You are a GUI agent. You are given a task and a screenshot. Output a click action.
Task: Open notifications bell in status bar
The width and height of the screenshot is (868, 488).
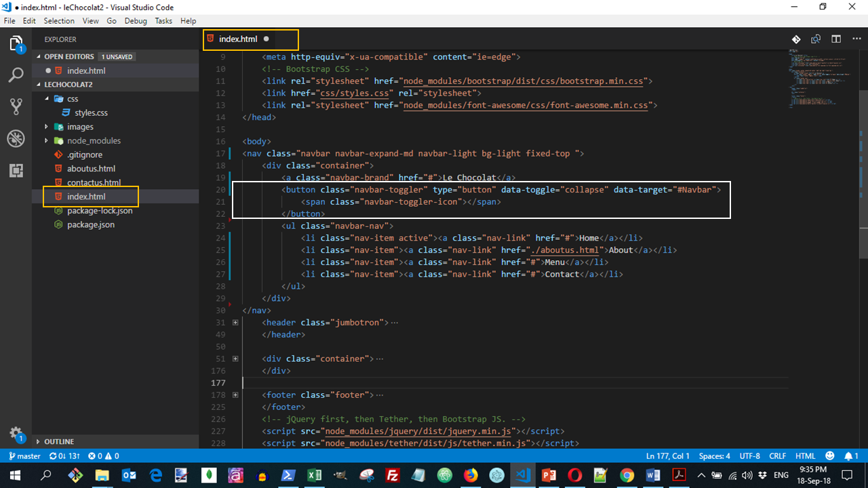pos(848,456)
